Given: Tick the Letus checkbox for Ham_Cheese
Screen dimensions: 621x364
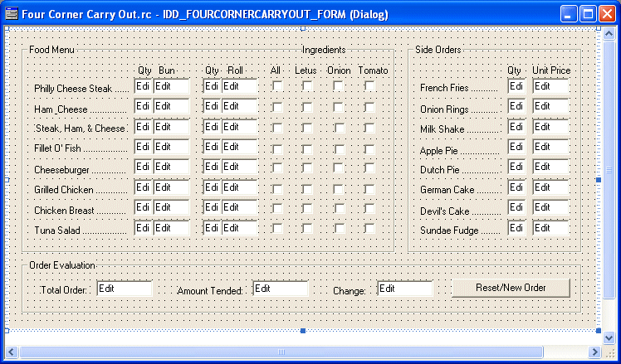Looking at the screenshot, I should click(x=308, y=107).
